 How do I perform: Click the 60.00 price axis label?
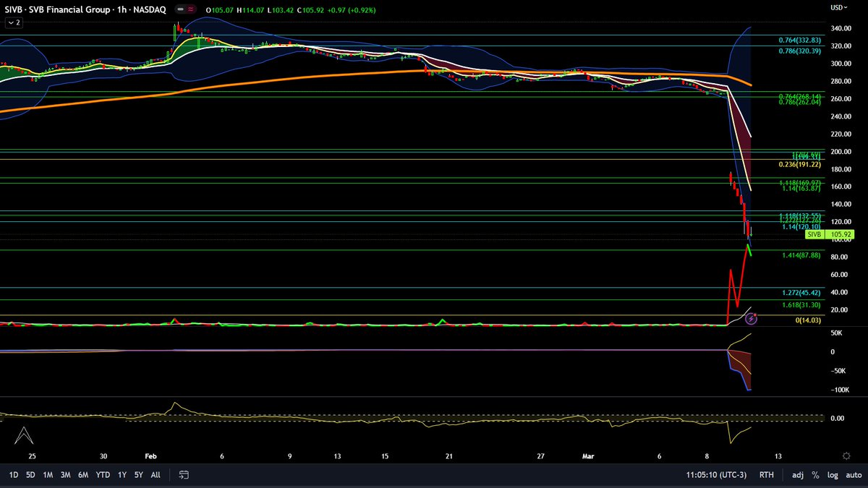[x=841, y=275]
